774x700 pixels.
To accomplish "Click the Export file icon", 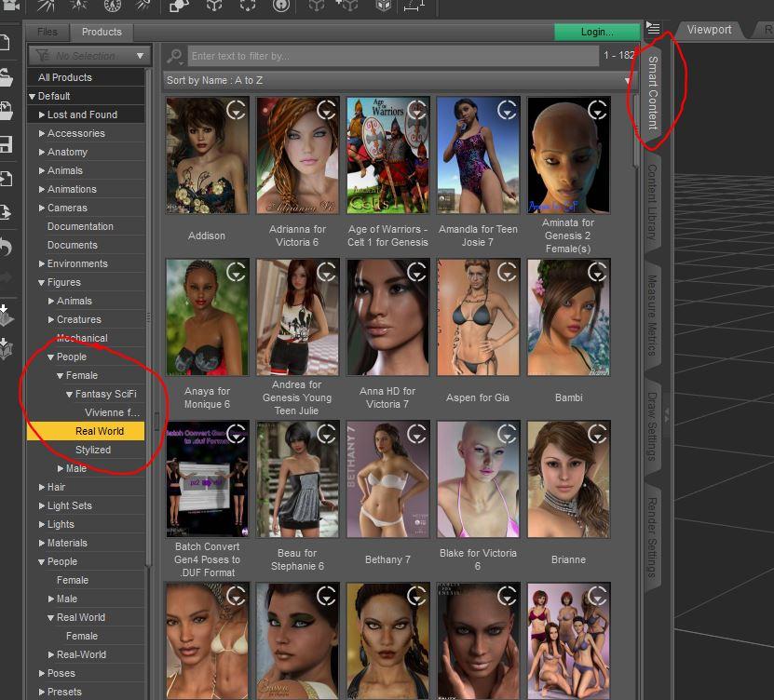I will [6, 212].
